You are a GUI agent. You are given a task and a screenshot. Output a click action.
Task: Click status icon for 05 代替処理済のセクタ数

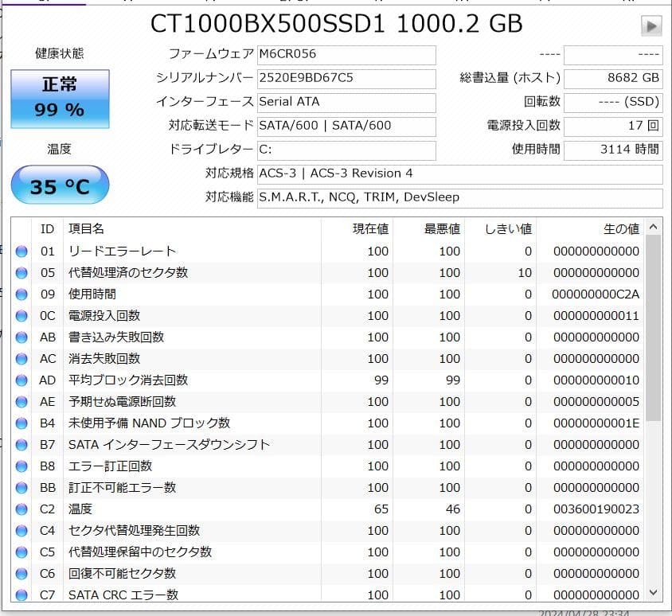[x=21, y=273]
